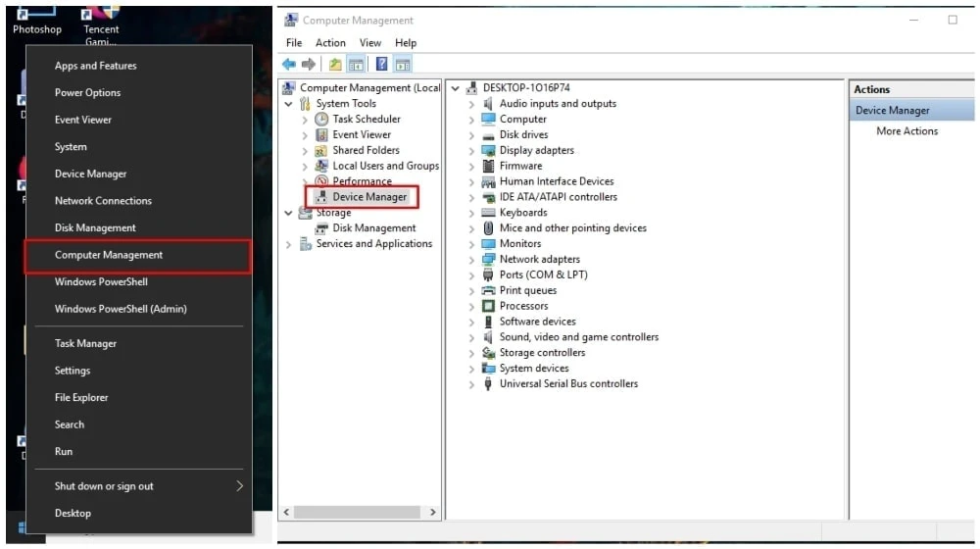Click the Universal Serial Bus controllers icon

click(488, 384)
